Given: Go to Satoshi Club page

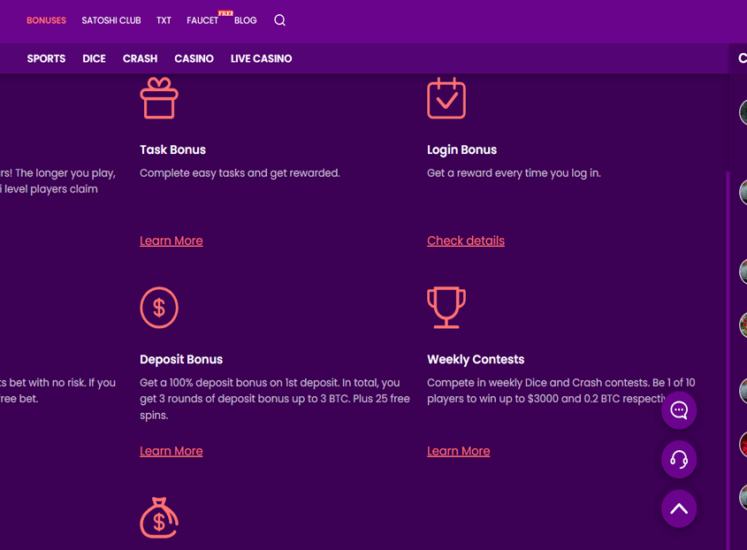Looking at the screenshot, I should [111, 20].
